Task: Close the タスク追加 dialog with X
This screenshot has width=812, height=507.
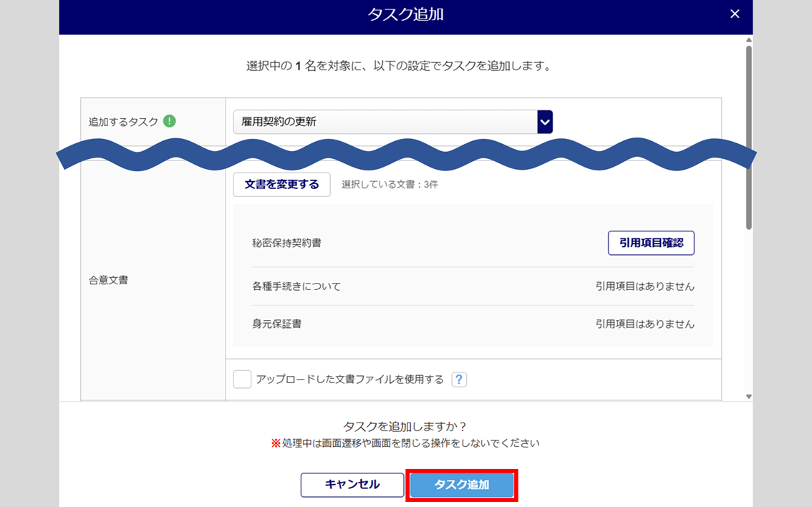Action: 734,14
